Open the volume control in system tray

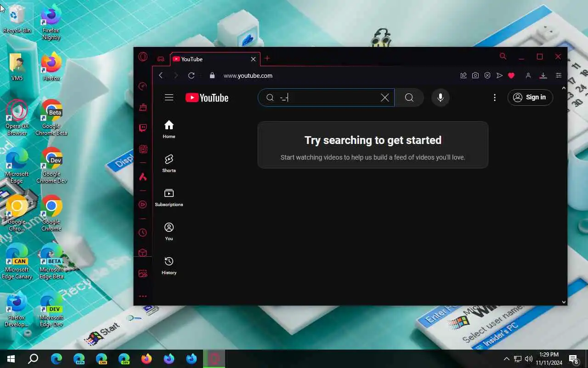pyautogui.click(x=529, y=359)
